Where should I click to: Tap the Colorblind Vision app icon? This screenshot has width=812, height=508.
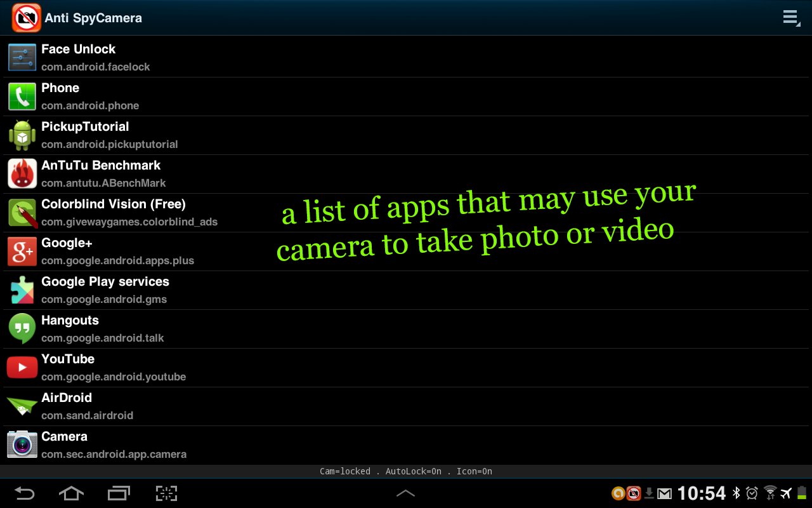(x=22, y=213)
